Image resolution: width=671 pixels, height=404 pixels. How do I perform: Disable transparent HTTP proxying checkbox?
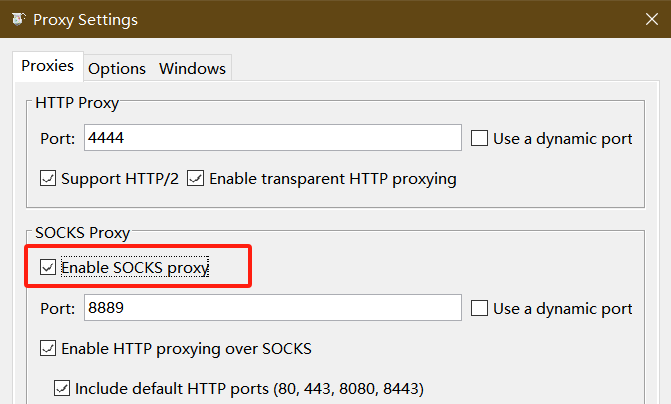[x=196, y=178]
